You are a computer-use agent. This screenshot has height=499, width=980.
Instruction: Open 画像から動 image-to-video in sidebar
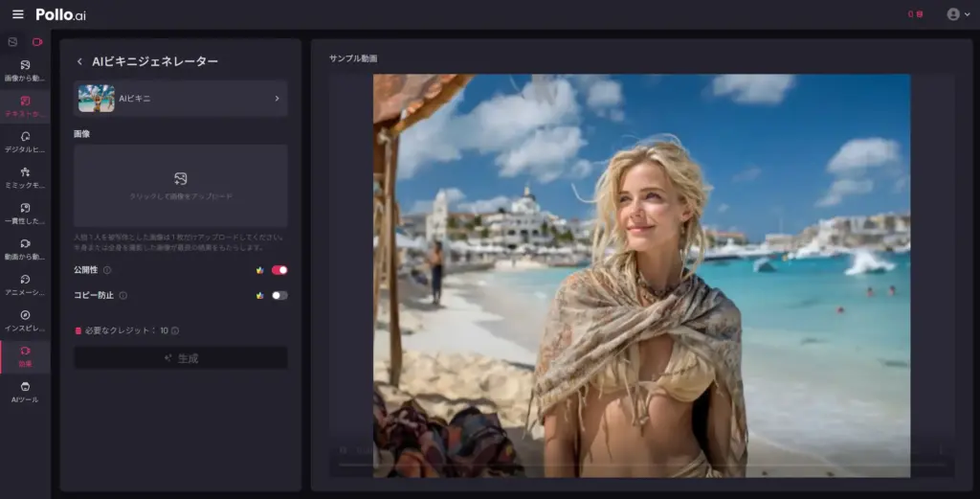tap(25, 71)
